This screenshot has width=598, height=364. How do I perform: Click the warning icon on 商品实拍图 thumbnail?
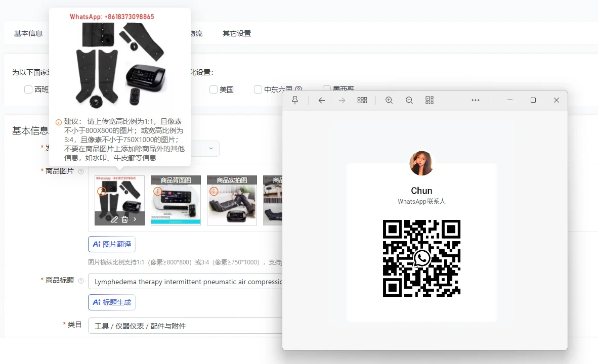[x=214, y=191]
